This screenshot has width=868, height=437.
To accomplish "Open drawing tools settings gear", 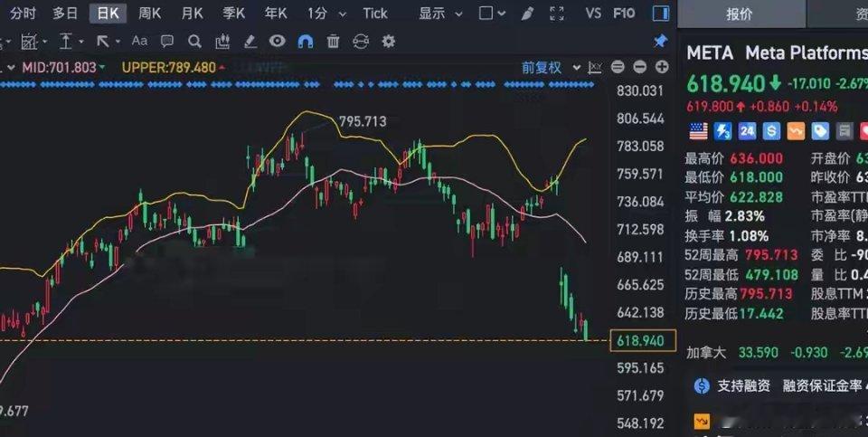I will [389, 41].
